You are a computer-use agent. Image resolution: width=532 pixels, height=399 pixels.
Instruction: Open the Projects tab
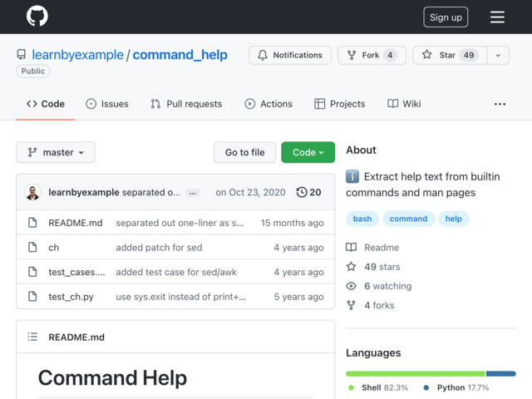[340, 104]
